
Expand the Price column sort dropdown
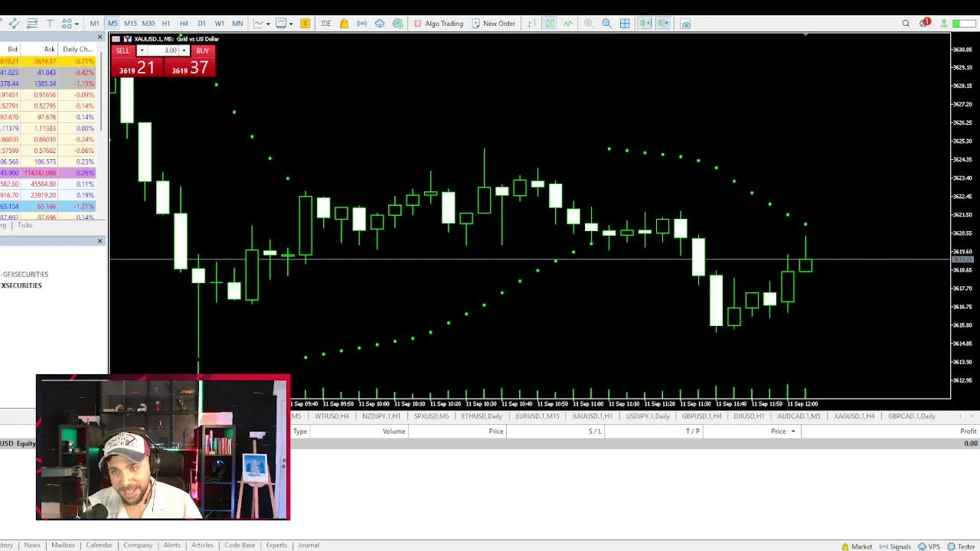[x=792, y=432]
